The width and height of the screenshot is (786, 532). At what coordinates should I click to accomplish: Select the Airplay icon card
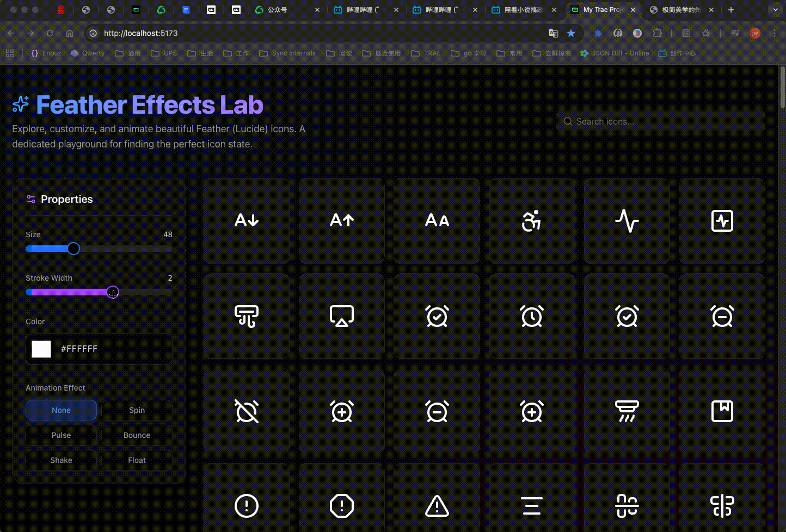341,316
